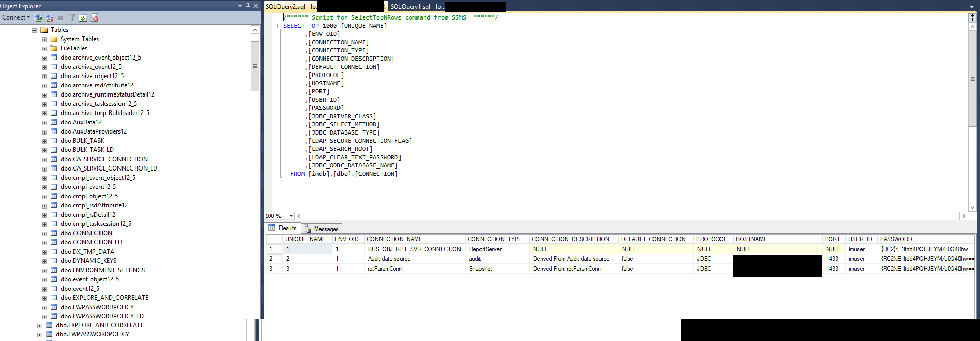The width and height of the screenshot is (980, 341).
Task: Click the script with red X icon
Action: [94, 17]
